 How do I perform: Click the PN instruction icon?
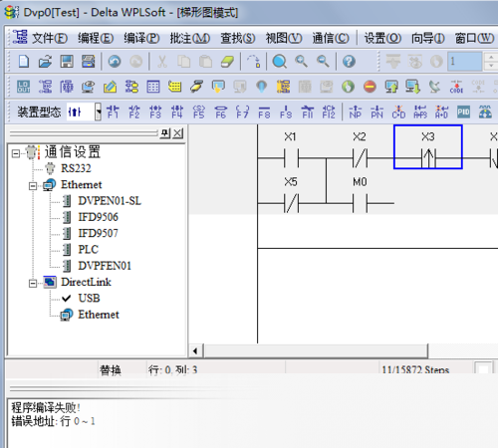[376, 112]
